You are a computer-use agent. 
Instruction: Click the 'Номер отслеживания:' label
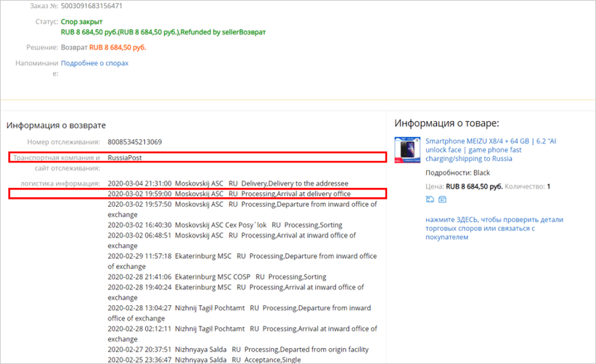pyautogui.click(x=63, y=142)
